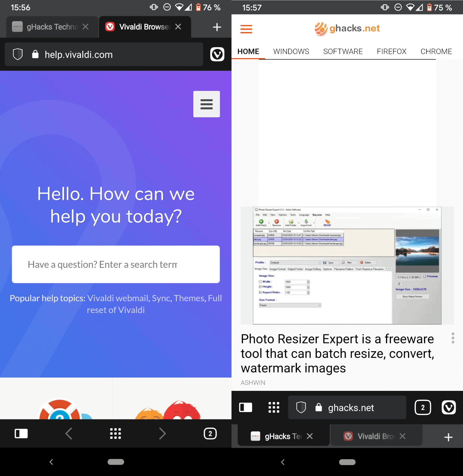The width and height of the screenshot is (463, 476).
Task: Open the article's three-dot options menu
Action: pyautogui.click(x=453, y=337)
